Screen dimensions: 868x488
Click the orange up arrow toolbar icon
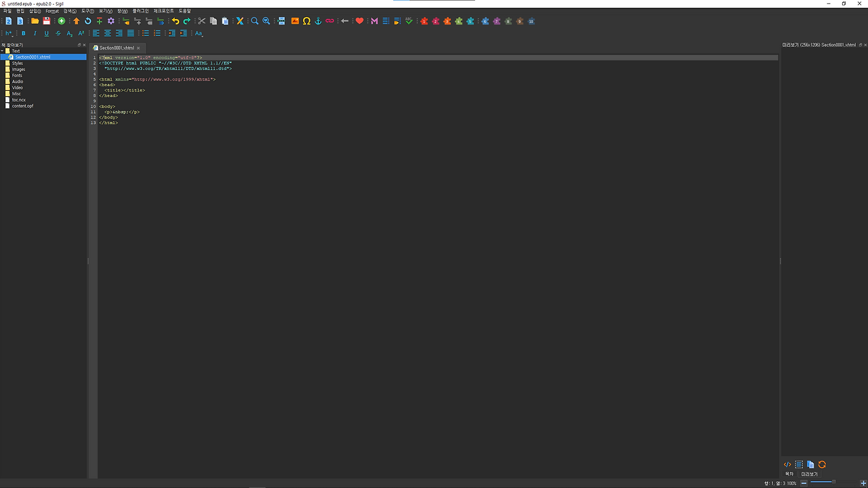77,21
